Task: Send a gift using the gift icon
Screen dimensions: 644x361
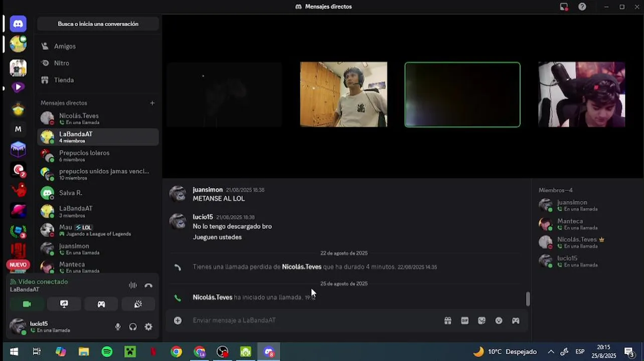Action: [448, 320]
